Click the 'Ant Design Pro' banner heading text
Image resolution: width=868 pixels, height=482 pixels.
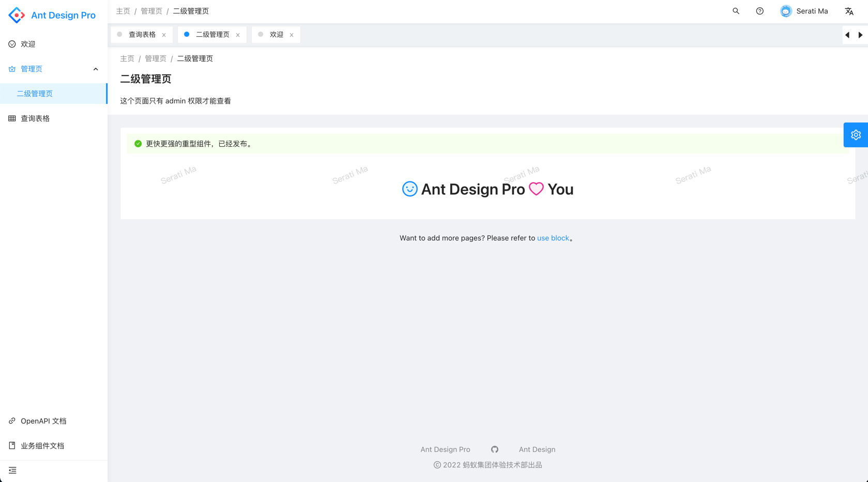coord(473,189)
